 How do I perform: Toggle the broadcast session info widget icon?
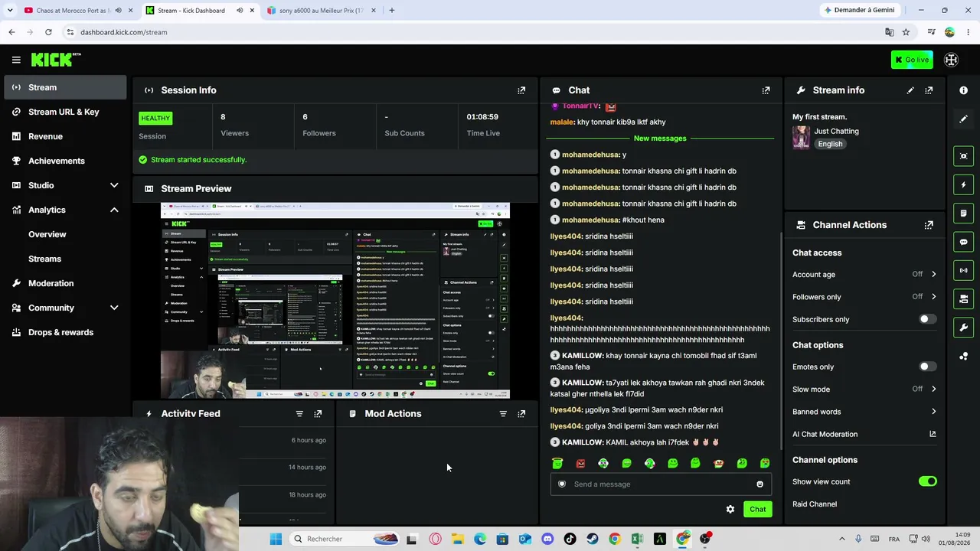963,270
